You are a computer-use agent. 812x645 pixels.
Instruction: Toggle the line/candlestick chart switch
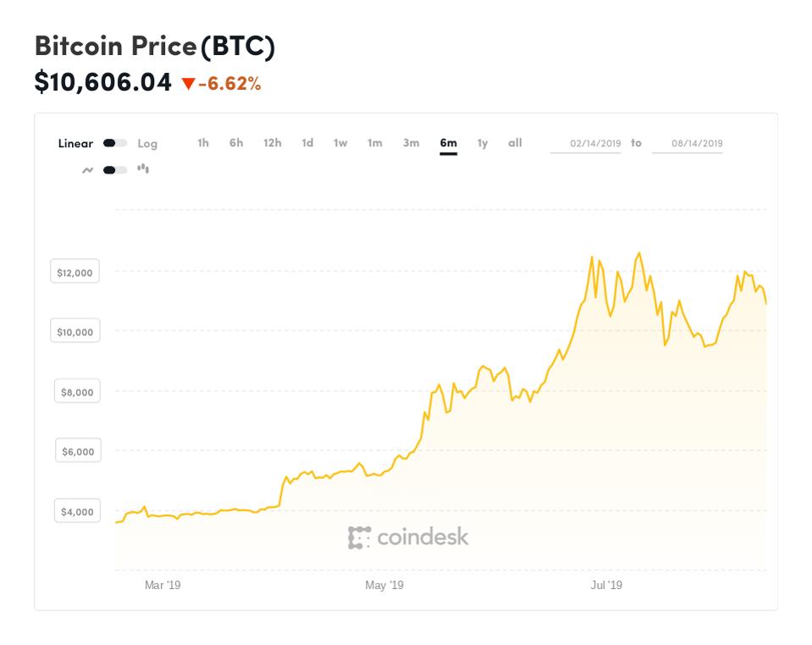click(x=115, y=170)
